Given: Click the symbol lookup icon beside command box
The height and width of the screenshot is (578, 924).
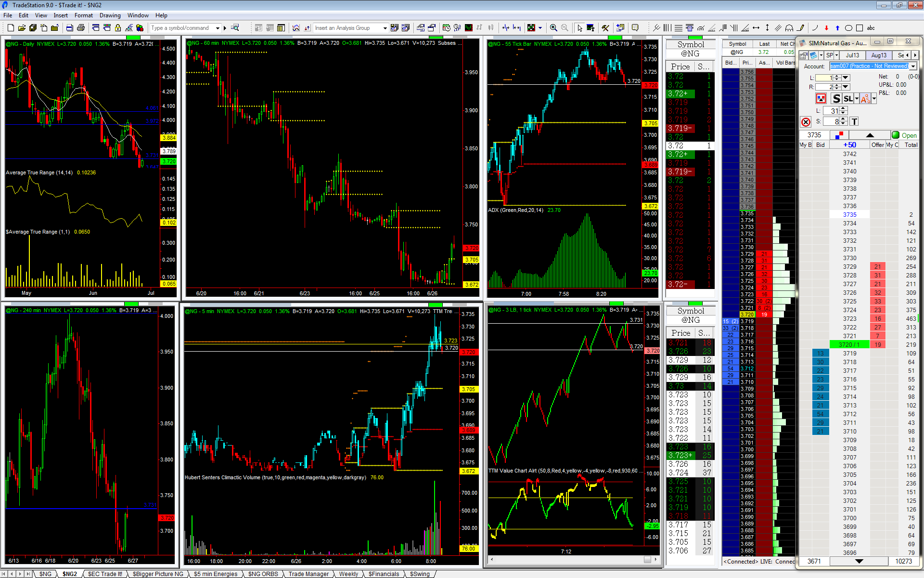Looking at the screenshot, I should pos(235,28).
